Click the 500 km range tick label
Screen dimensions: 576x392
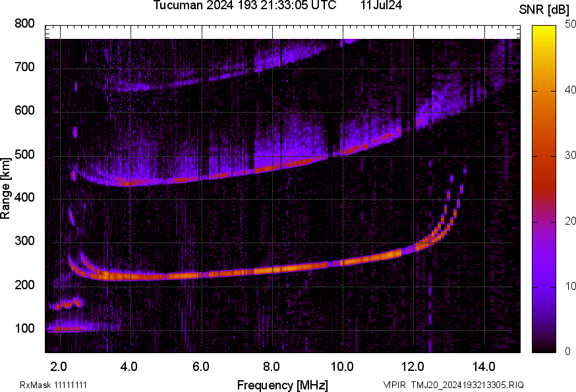(24, 155)
